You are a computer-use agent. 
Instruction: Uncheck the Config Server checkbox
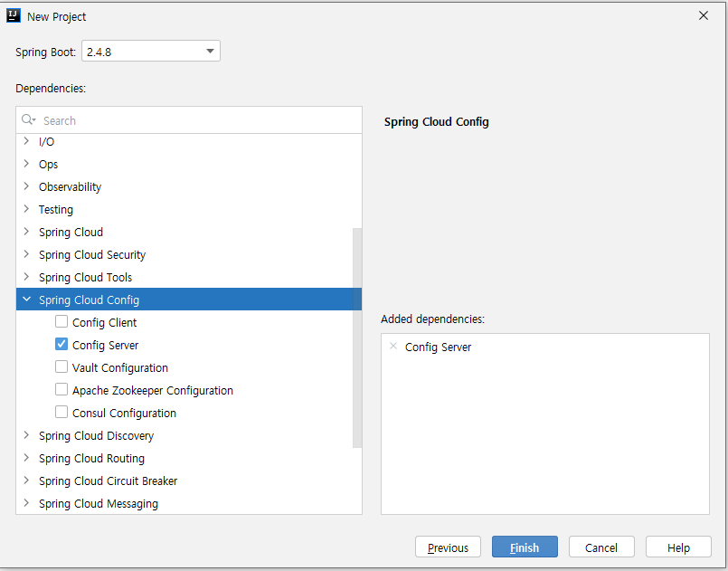pos(61,344)
